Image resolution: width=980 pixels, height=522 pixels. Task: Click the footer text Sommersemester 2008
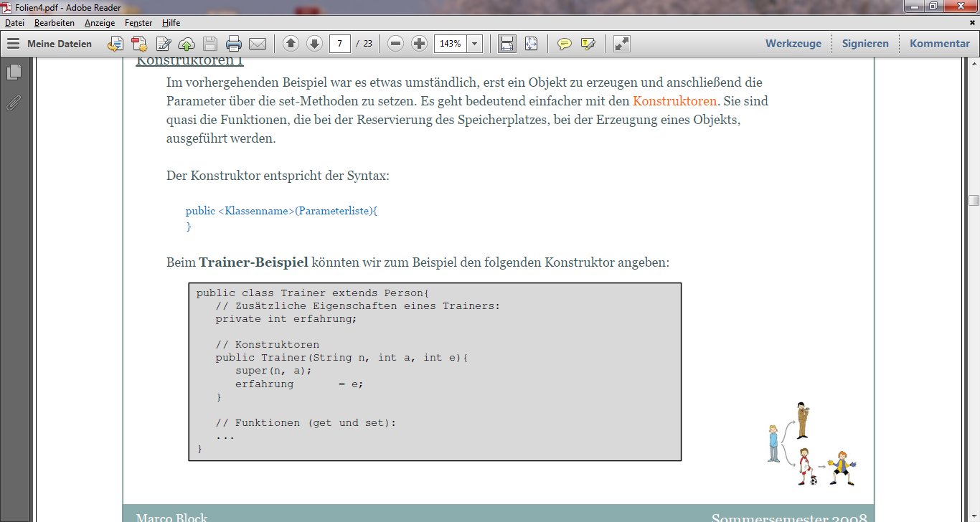[x=788, y=517]
